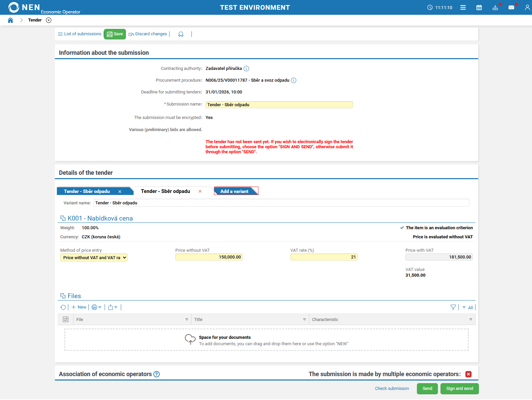Image resolution: width=532 pixels, height=400 pixels.
Task: Click the Add a variant tab
Action: [235, 191]
